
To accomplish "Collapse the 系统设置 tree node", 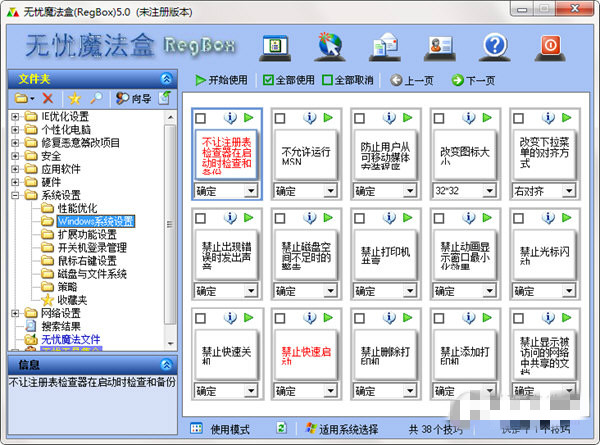I will pyautogui.click(x=15, y=195).
